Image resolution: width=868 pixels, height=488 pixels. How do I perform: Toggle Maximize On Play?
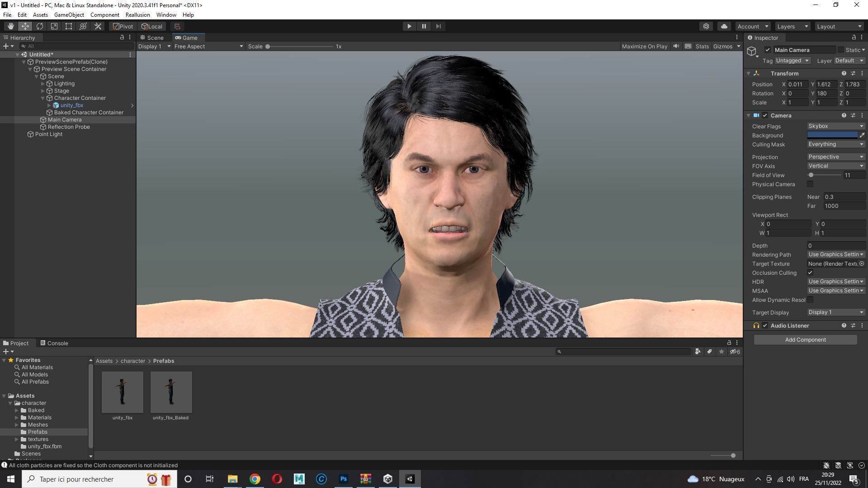tap(644, 46)
